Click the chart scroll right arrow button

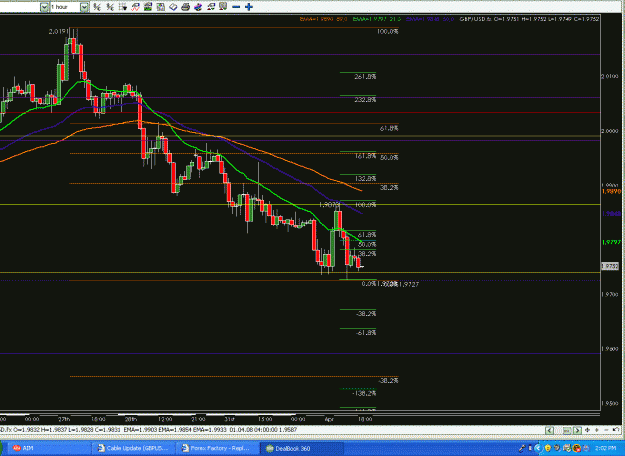click(x=577, y=430)
